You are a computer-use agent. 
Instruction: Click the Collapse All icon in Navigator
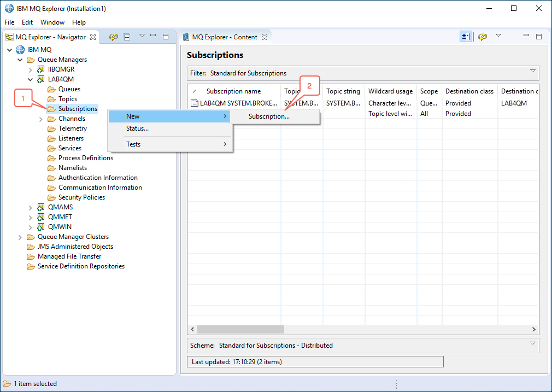click(x=127, y=37)
